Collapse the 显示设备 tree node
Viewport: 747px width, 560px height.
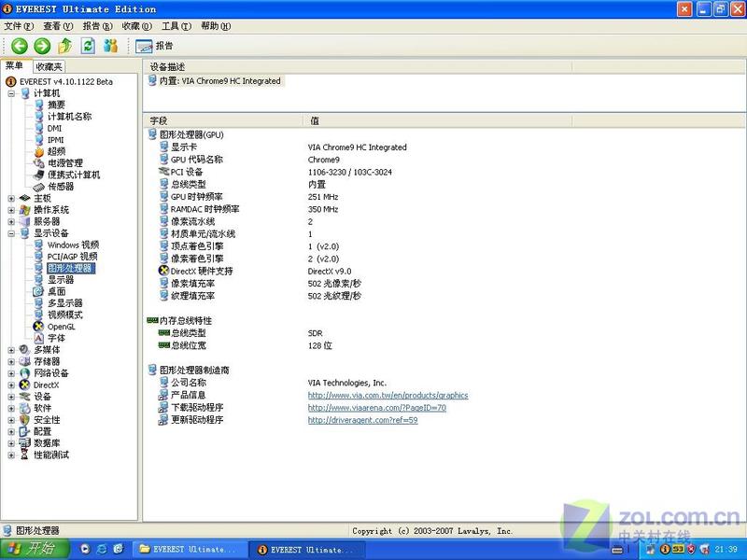click(11, 233)
